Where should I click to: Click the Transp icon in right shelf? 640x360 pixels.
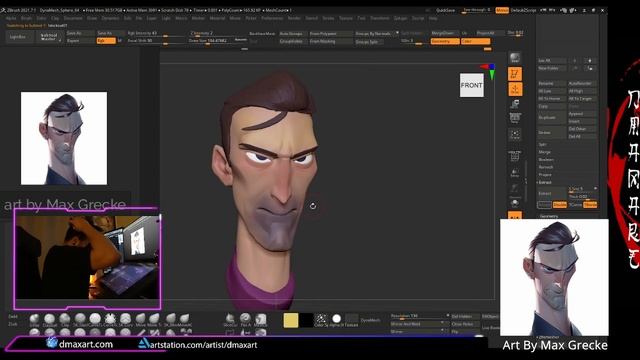515,173
